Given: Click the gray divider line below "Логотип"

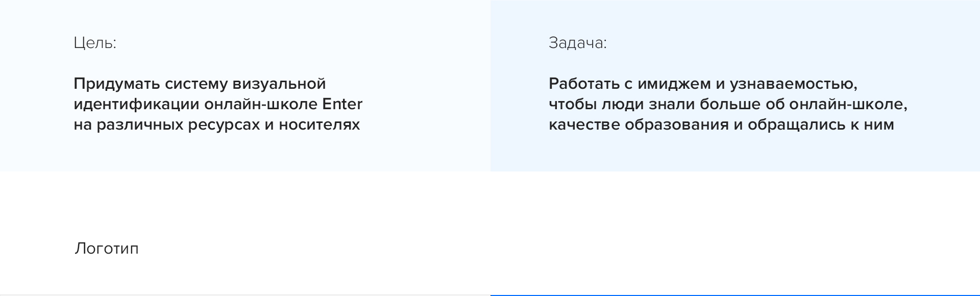Looking at the screenshot, I should coord(245,295).
